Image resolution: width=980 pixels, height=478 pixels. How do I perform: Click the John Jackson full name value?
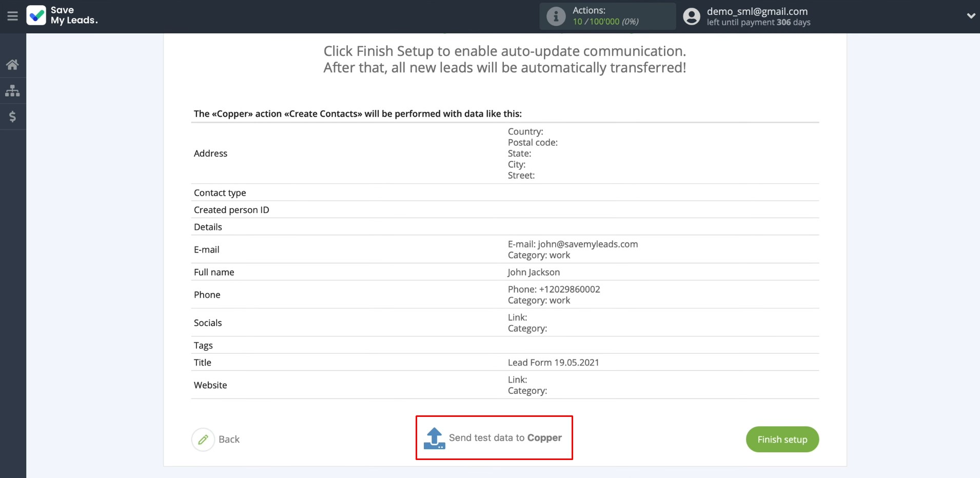coord(534,272)
